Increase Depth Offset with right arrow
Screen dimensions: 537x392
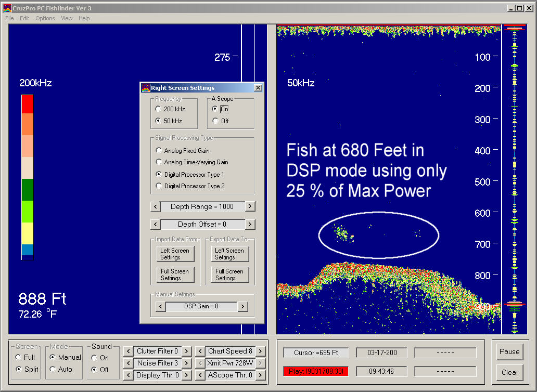coord(250,225)
